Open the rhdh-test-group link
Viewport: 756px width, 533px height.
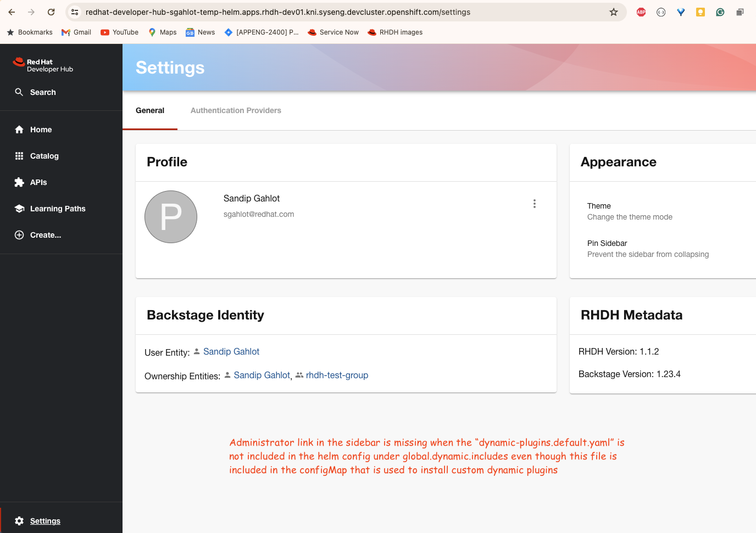(x=337, y=375)
